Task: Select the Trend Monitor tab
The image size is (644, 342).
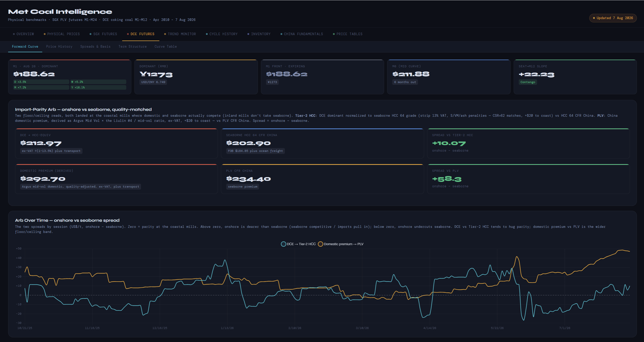Action: click(x=180, y=34)
